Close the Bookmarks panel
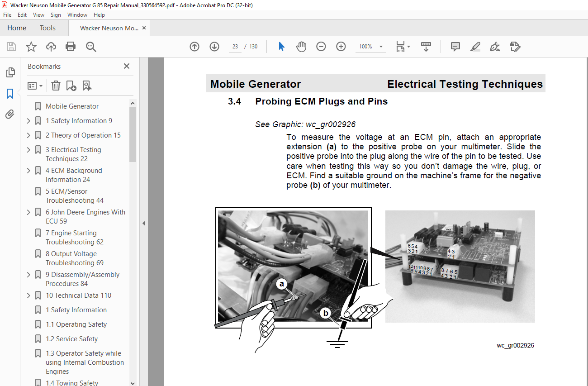Viewport: 588px width, 386px height. 127,66
